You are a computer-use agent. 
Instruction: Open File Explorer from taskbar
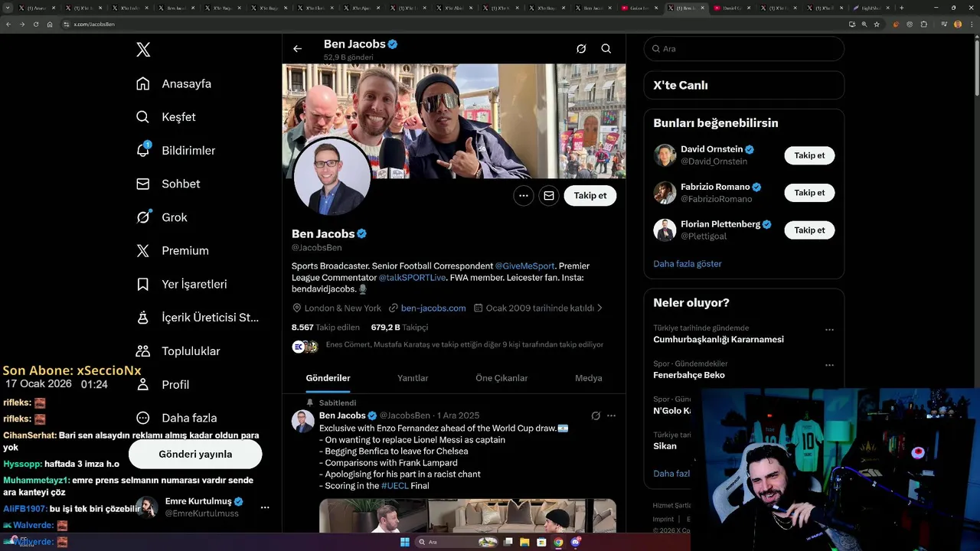pyautogui.click(x=525, y=542)
